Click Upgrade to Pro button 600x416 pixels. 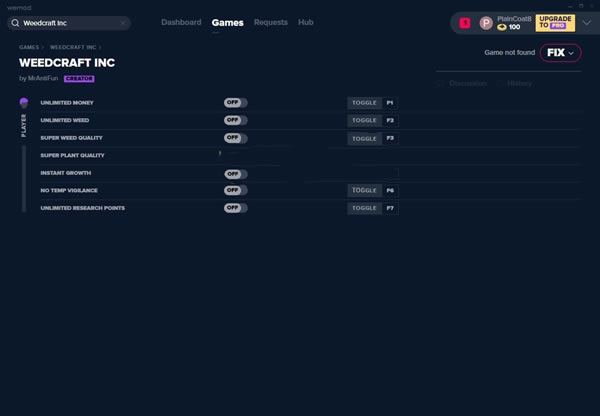[x=555, y=23]
